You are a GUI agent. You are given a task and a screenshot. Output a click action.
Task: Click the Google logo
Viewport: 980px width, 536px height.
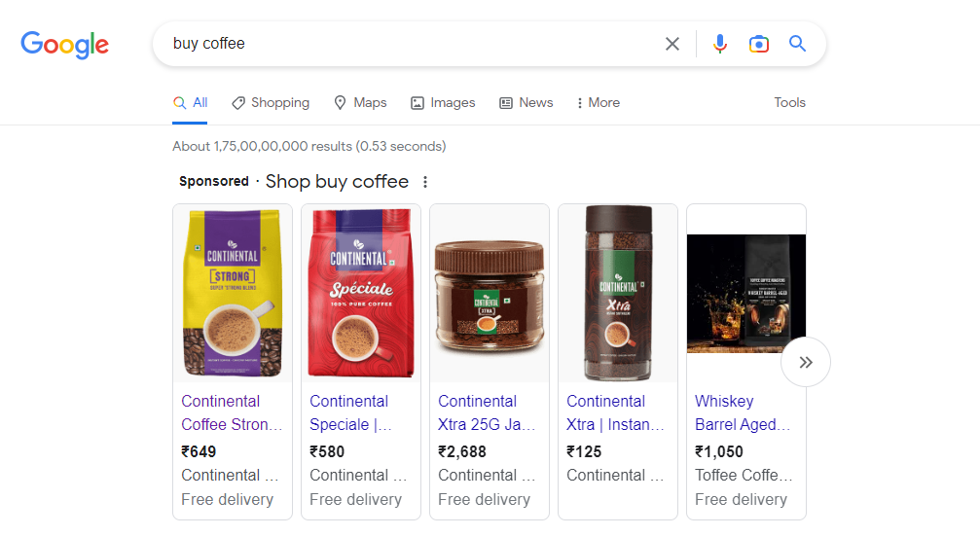coord(65,45)
